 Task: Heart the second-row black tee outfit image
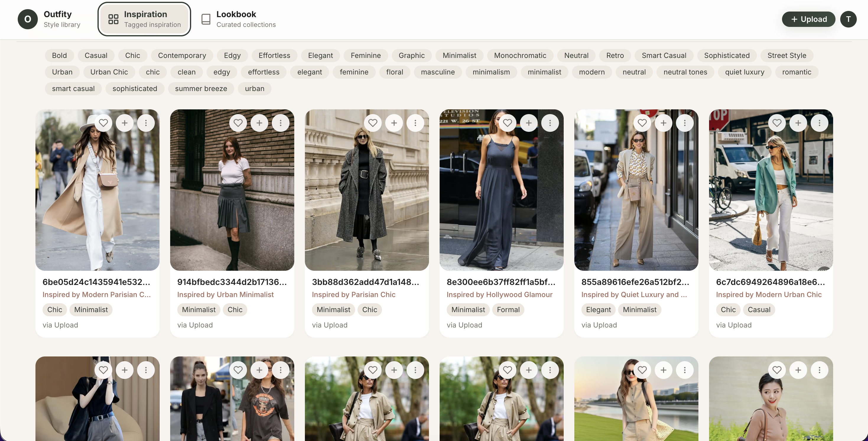pyautogui.click(x=103, y=370)
